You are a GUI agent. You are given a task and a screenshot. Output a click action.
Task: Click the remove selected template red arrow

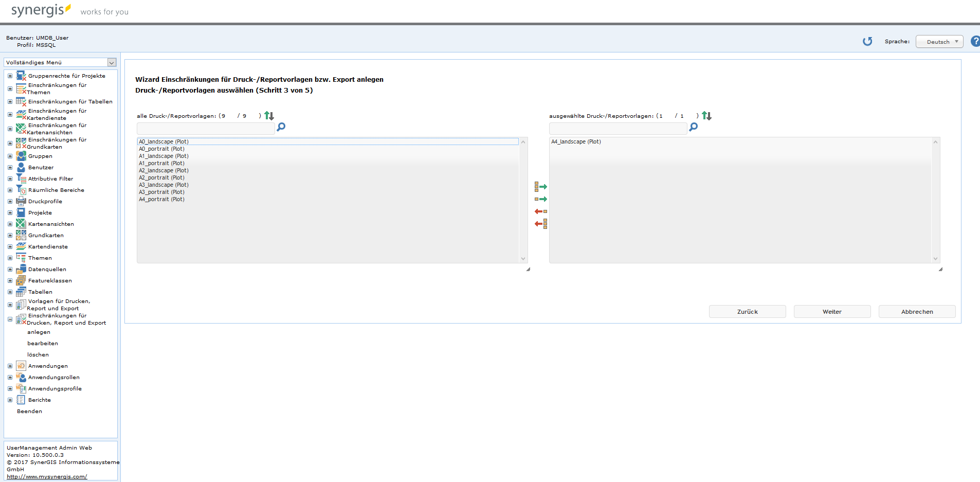coord(540,211)
